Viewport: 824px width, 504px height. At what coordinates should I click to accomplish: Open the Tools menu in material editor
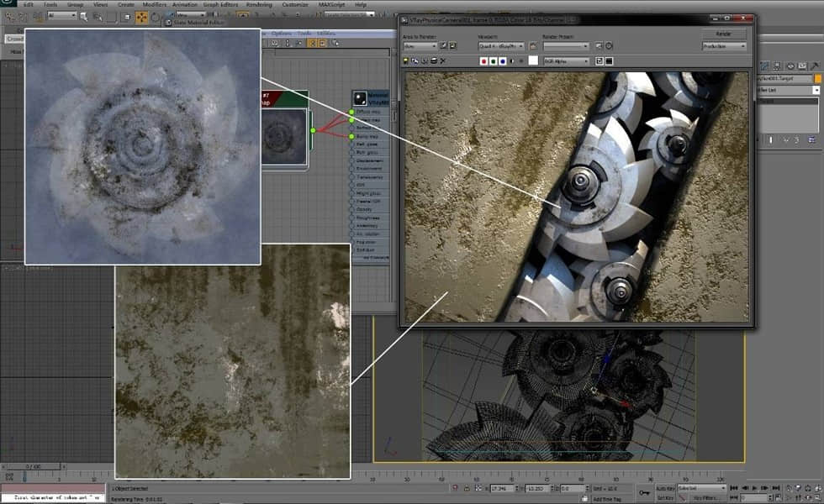point(304,34)
